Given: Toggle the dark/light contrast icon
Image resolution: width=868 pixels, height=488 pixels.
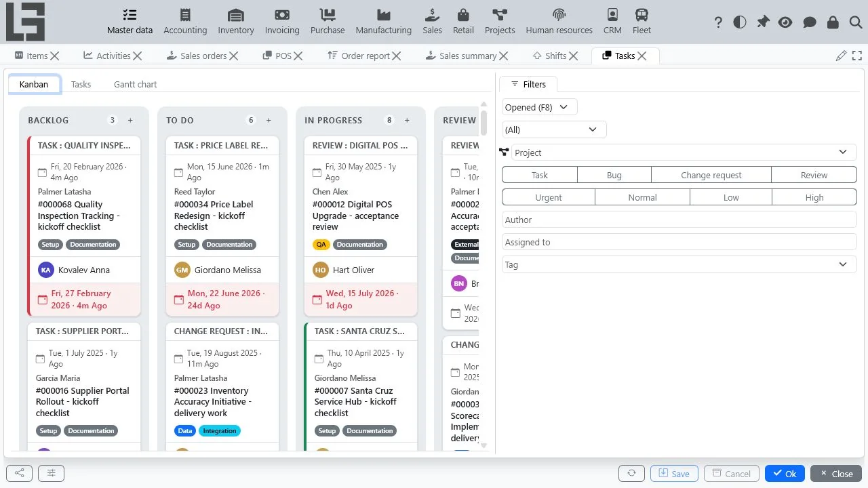Looking at the screenshot, I should click(740, 22).
